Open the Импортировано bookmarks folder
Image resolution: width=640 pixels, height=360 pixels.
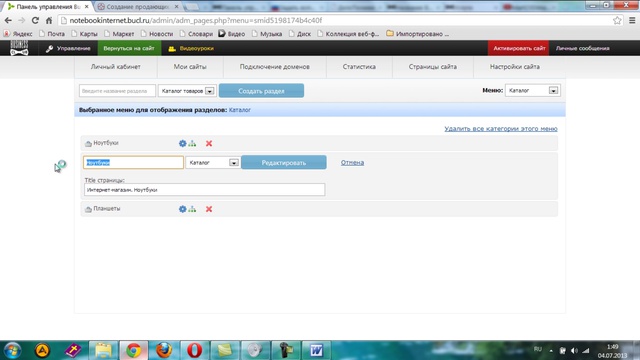point(418,34)
